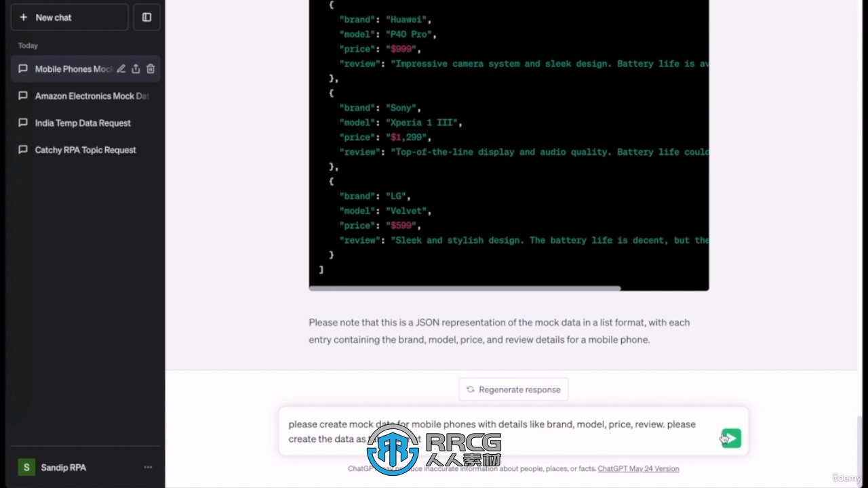This screenshot has height=488, width=868.
Task: Open Amazon Electronics Mock Data chat
Action: pyautogui.click(x=85, y=96)
